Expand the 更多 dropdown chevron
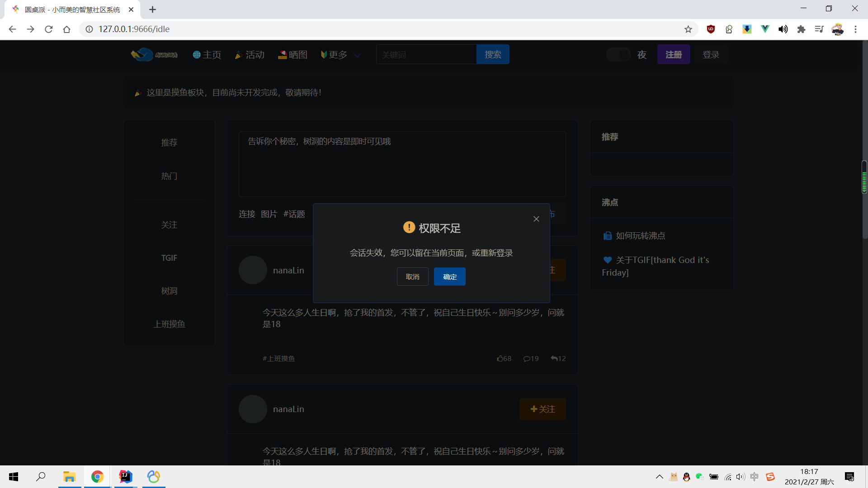 pos(358,55)
